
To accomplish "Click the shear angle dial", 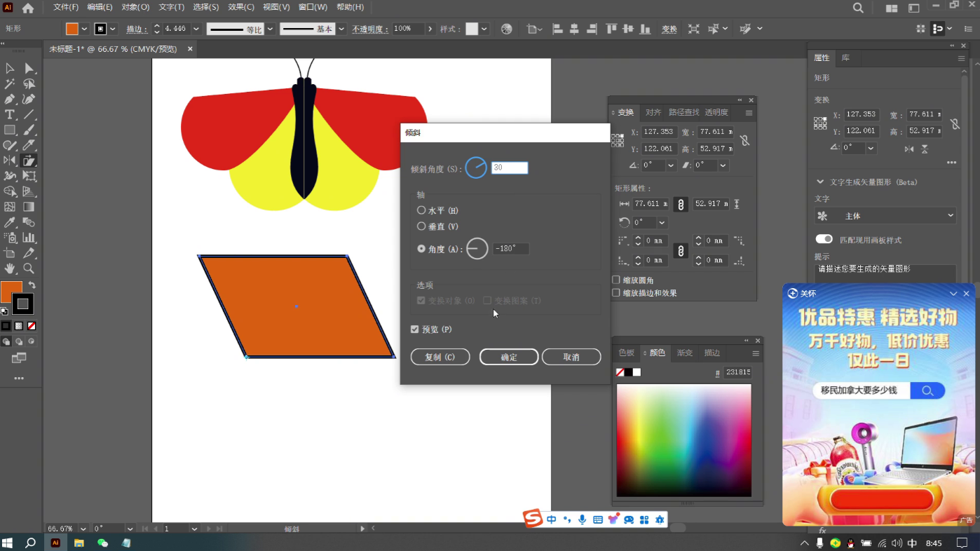I will (x=476, y=168).
